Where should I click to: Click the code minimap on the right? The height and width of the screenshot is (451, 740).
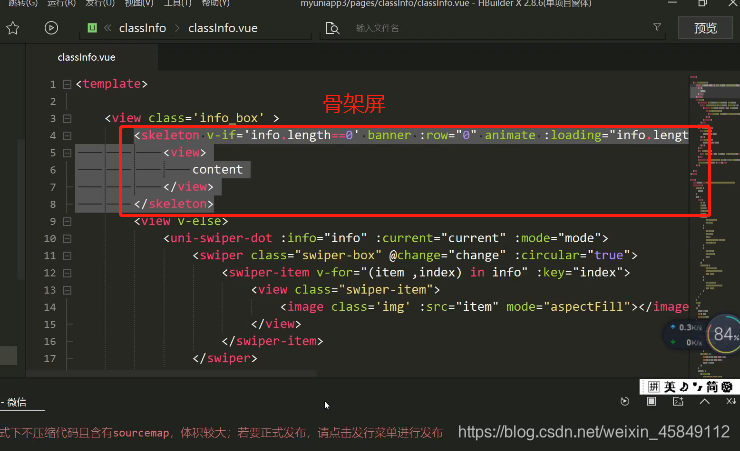714,224
